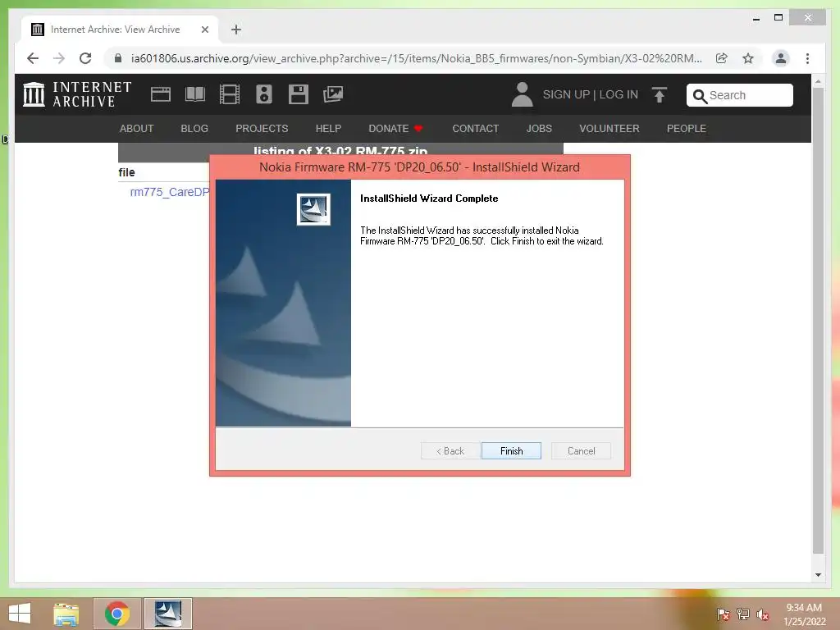Click the muted volume icon in tray

tap(763, 615)
